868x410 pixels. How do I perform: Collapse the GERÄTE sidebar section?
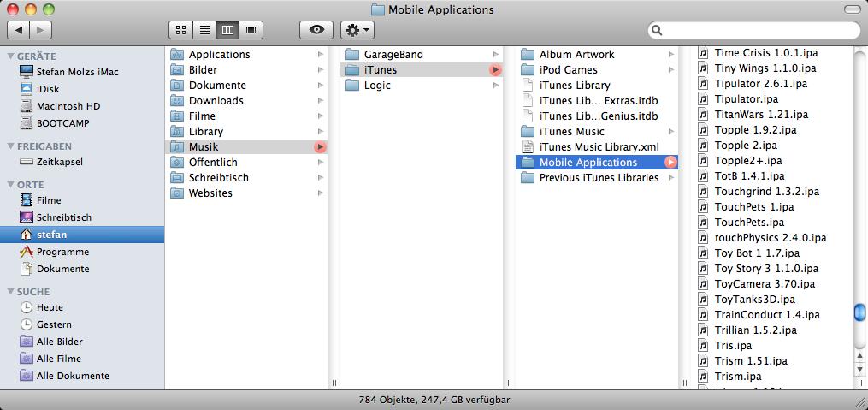pos(10,56)
